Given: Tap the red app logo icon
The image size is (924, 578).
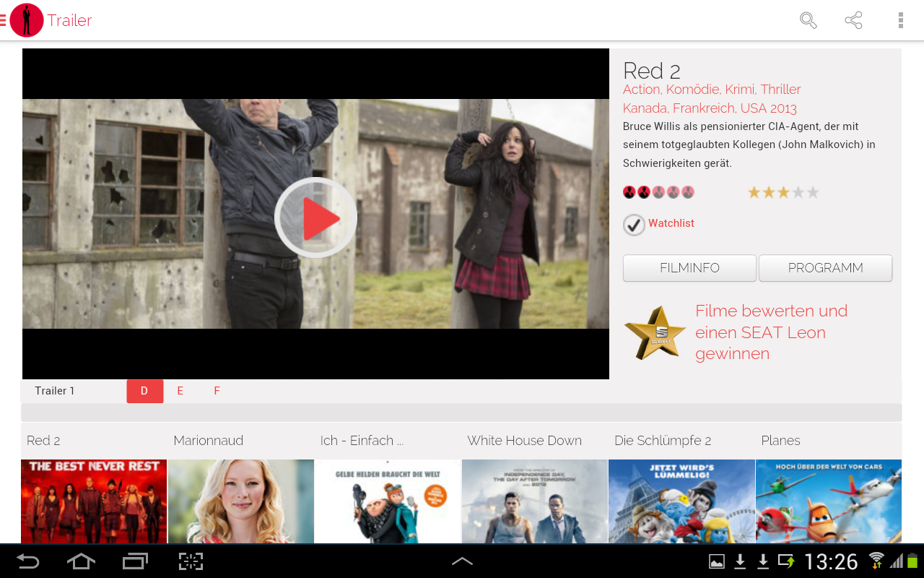Looking at the screenshot, I should tap(27, 20).
